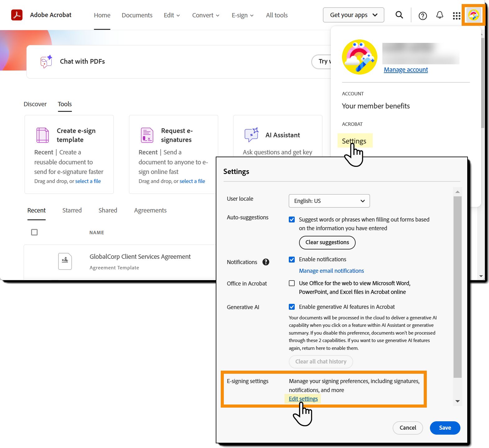Click the Clear suggestions button
Viewport: 489px width, 448px height.
point(327,242)
